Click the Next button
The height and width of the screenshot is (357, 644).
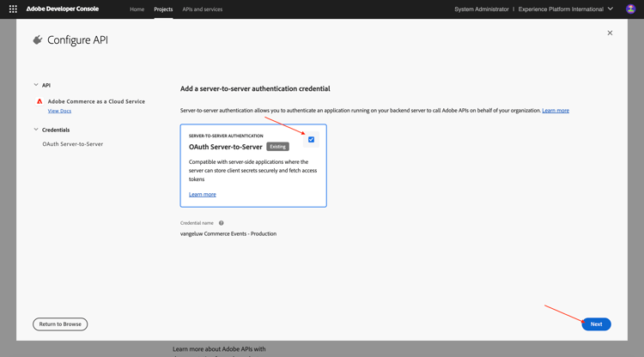(597, 324)
